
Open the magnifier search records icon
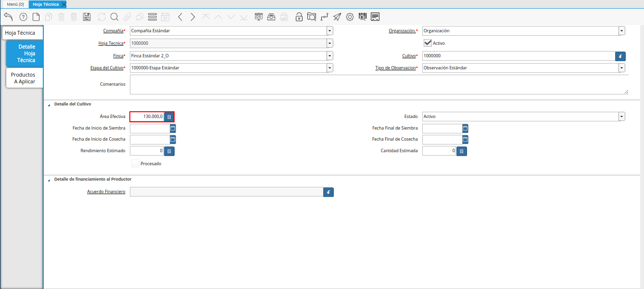click(114, 17)
